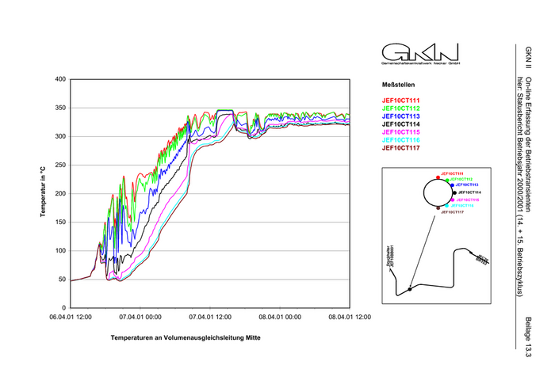
Task: Select JEF10CT113 in the Meßstellen legend
Action: (x=401, y=116)
